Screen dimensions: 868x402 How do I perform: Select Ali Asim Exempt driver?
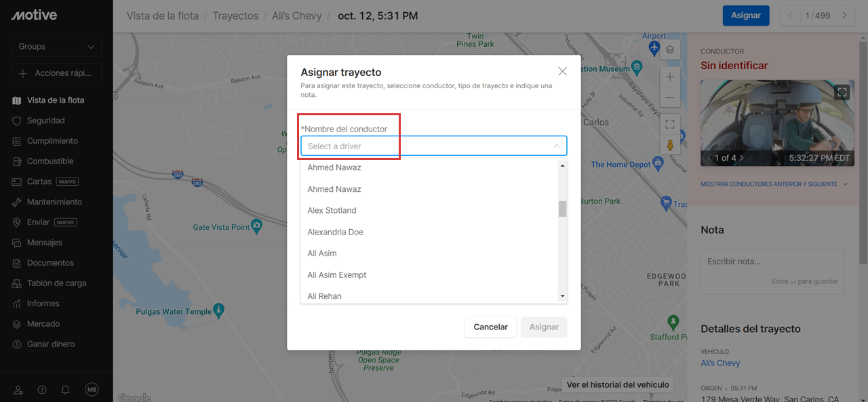pos(431,275)
